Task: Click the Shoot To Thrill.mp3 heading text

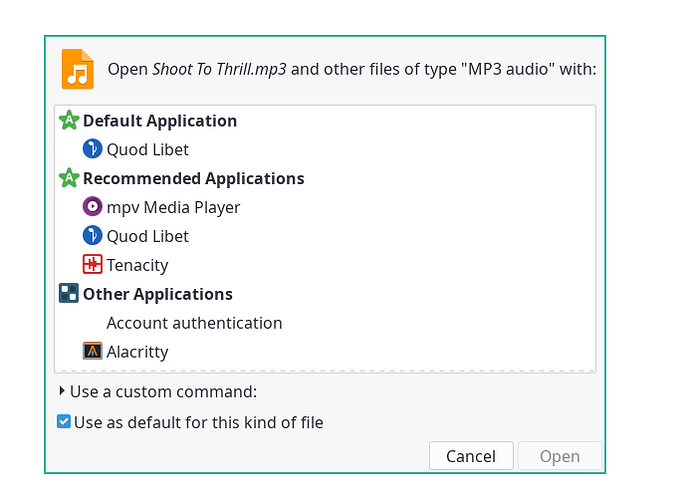Action: point(219,70)
